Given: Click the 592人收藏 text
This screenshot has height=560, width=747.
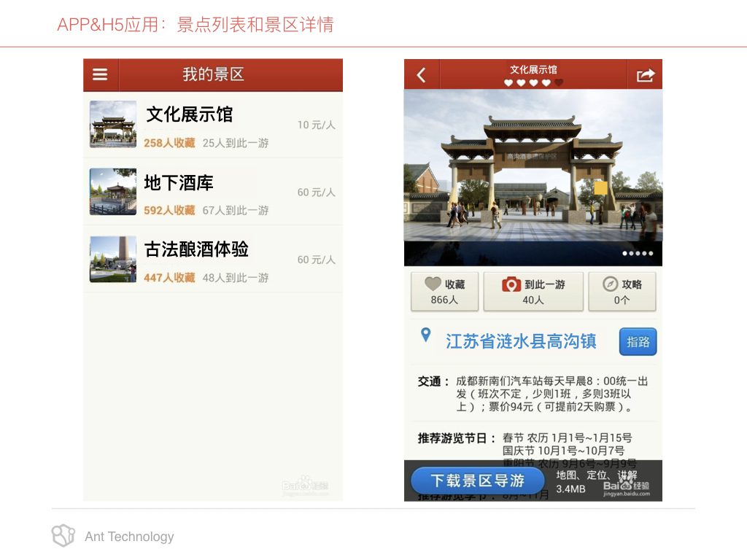Looking at the screenshot, I should click(x=169, y=210).
